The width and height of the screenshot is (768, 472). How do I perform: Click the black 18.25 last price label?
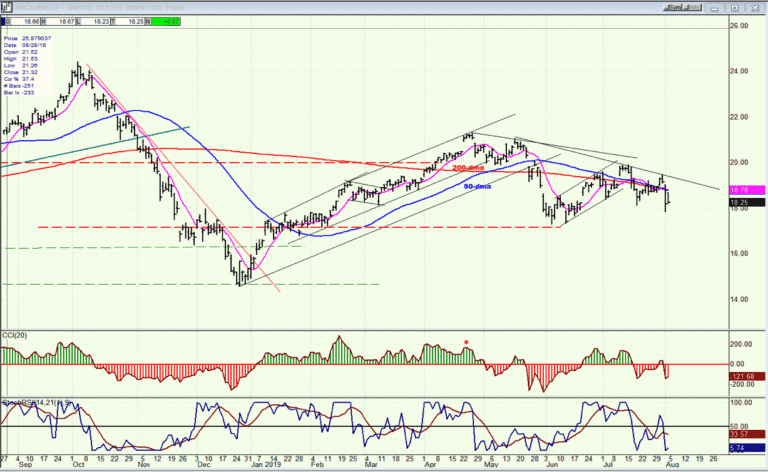(746, 202)
